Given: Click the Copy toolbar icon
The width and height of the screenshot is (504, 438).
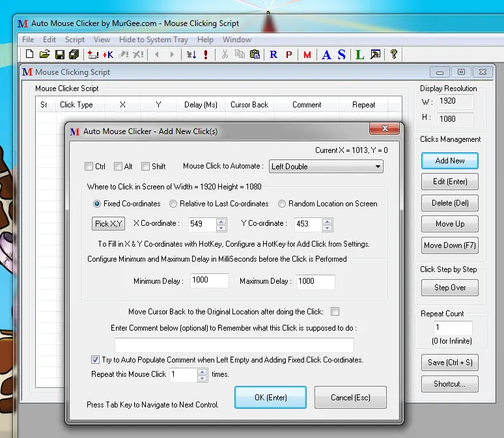Looking at the screenshot, I should tap(240, 54).
